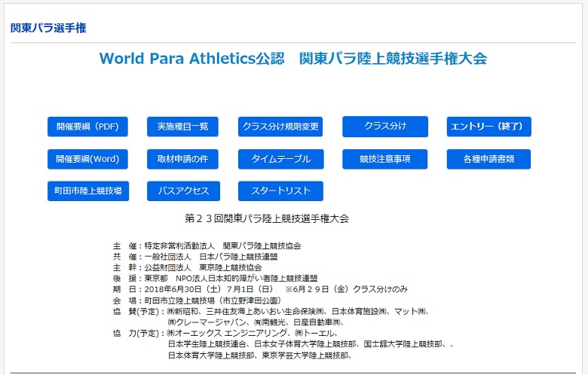The image size is (588, 375).
Task: Click the 後援 東京都 sponsor line
Action: coord(215,278)
